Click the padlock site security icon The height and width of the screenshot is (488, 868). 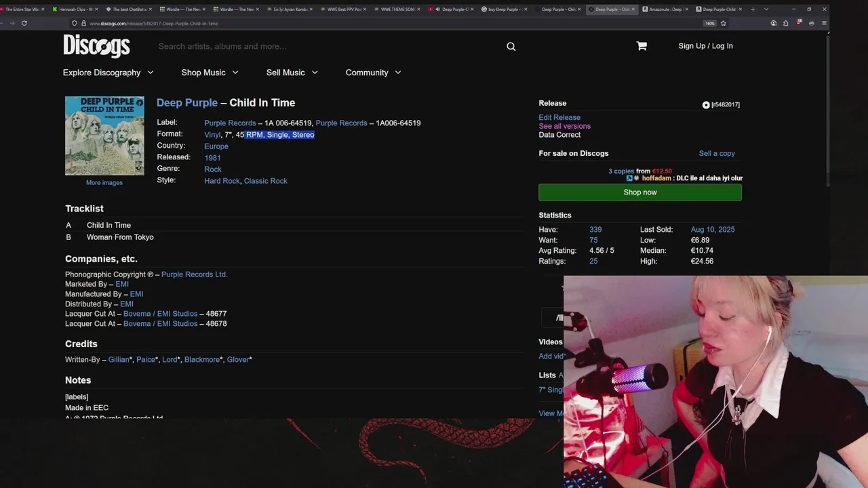[x=83, y=23]
